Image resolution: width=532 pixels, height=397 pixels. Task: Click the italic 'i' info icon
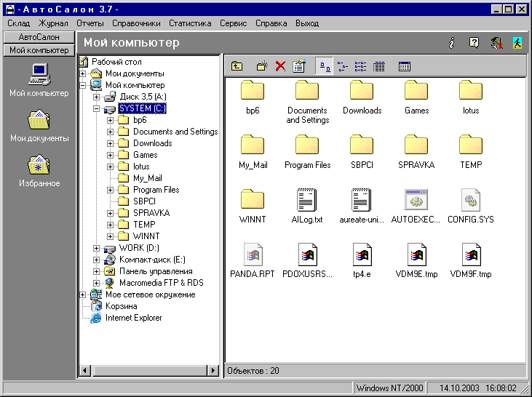click(452, 43)
